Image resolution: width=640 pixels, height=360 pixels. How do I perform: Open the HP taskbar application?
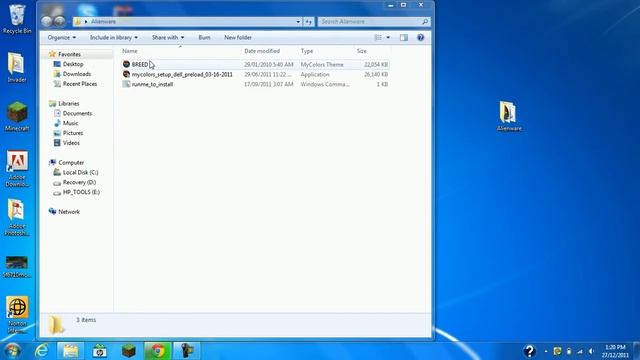coord(100,351)
